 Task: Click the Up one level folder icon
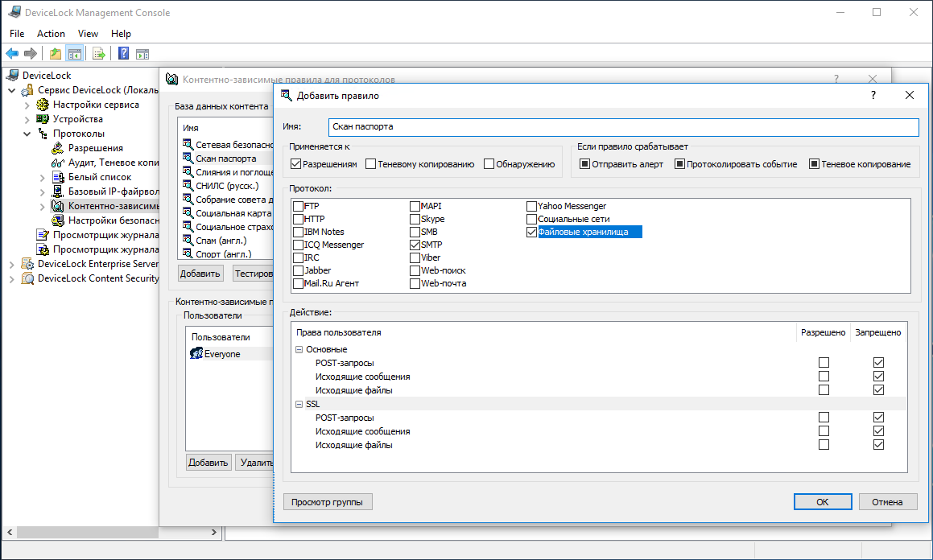tap(56, 53)
